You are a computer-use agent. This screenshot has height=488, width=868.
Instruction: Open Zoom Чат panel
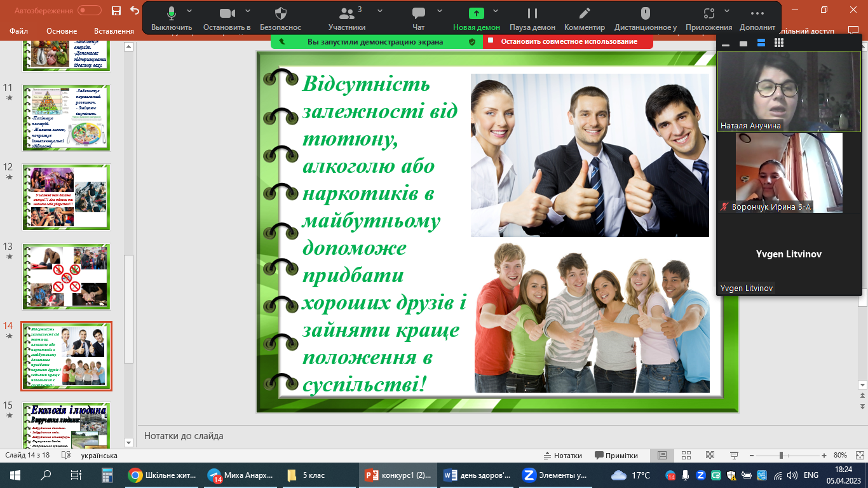click(x=418, y=19)
